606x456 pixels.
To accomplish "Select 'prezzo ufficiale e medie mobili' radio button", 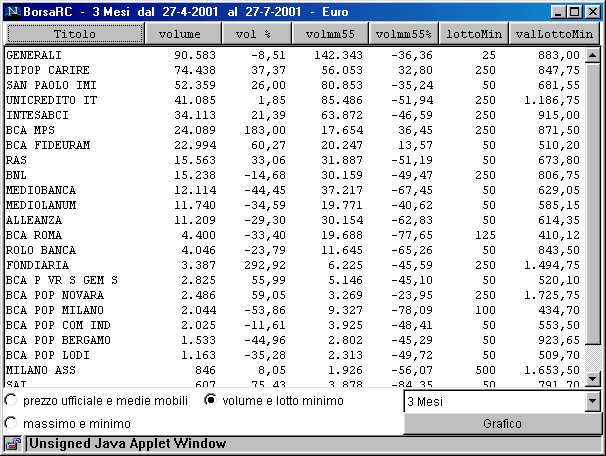I will tap(11, 400).
